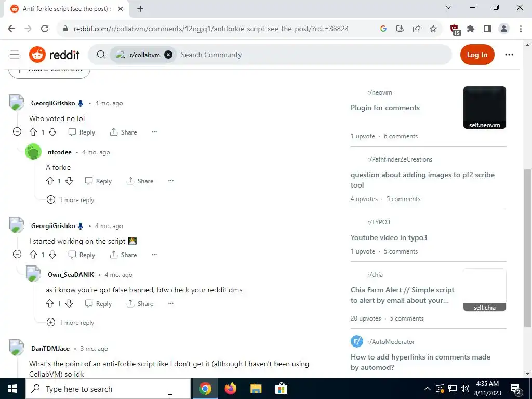The height and width of the screenshot is (399, 532).
Task: Open the Microsoft Store taskbar icon
Action: 281,389
